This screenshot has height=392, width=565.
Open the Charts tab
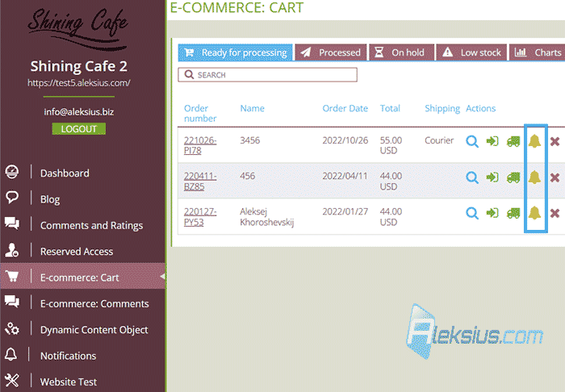coord(538,52)
